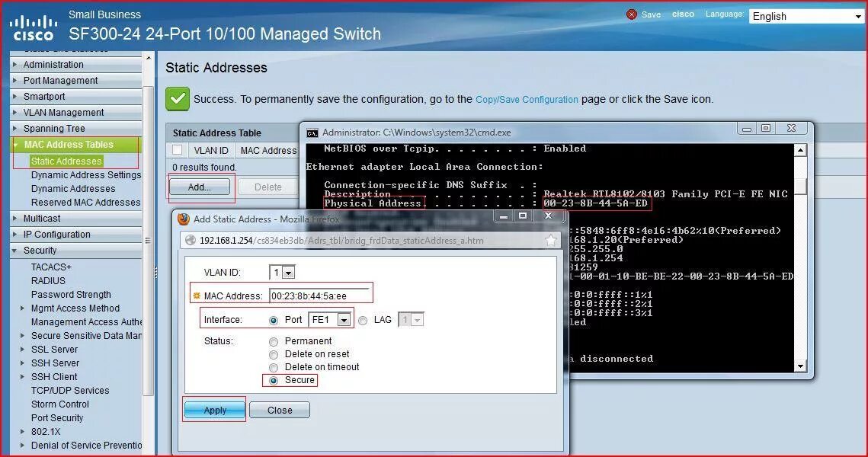This screenshot has height=457, width=868.
Task: Select the Port interface radio button
Action: pos(274,321)
